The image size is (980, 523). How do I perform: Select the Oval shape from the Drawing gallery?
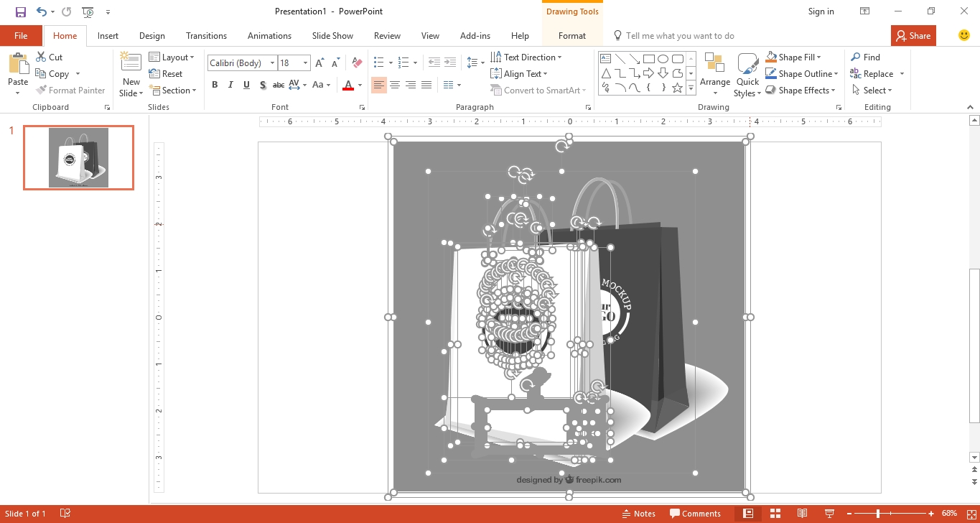[x=662, y=57]
